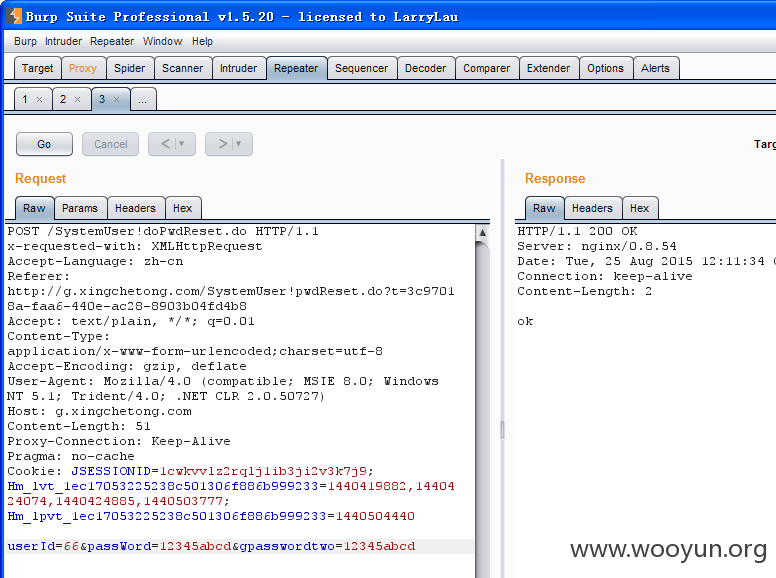The height and width of the screenshot is (578, 776).
Task: Click the JSESSIONID cookie value
Action: 263,471
